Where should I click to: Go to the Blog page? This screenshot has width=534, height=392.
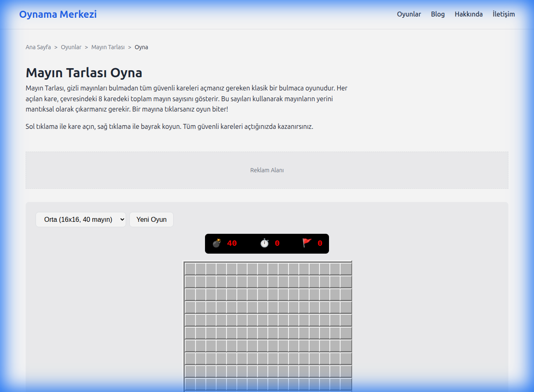pyautogui.click(x=438, y=14)
